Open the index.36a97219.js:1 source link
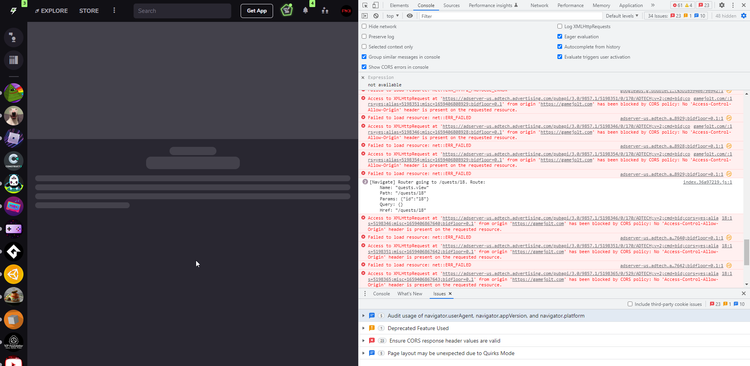The width and height of the screenshot is (750, 366). (707, 182)
